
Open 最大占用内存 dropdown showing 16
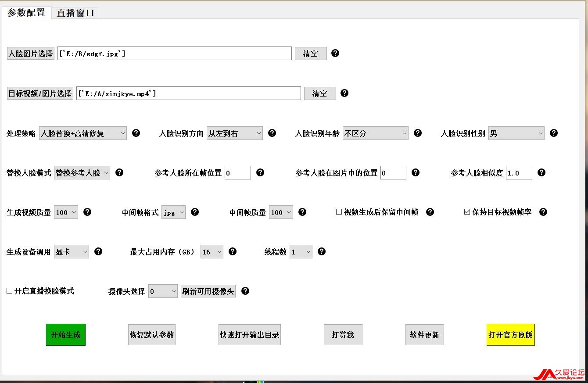pos(212,252)
